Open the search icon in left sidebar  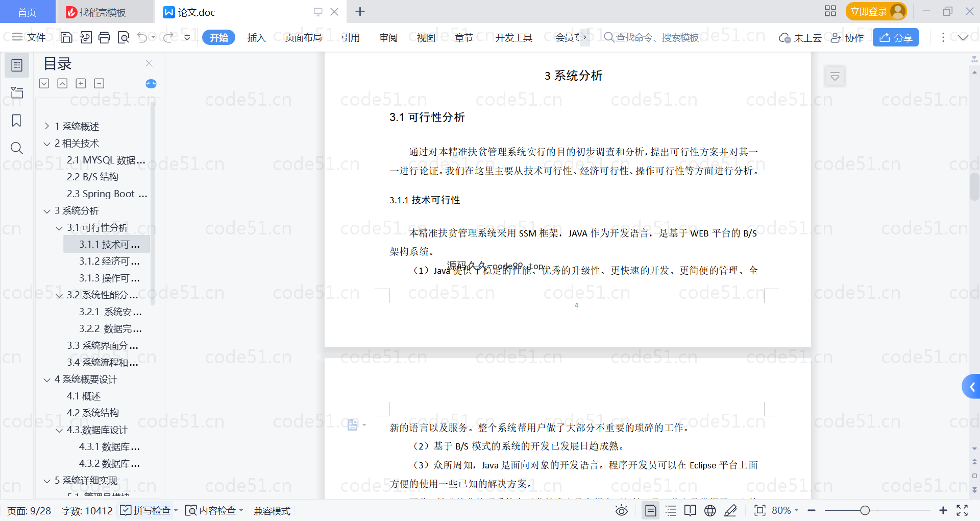click(x=16, y=148)
